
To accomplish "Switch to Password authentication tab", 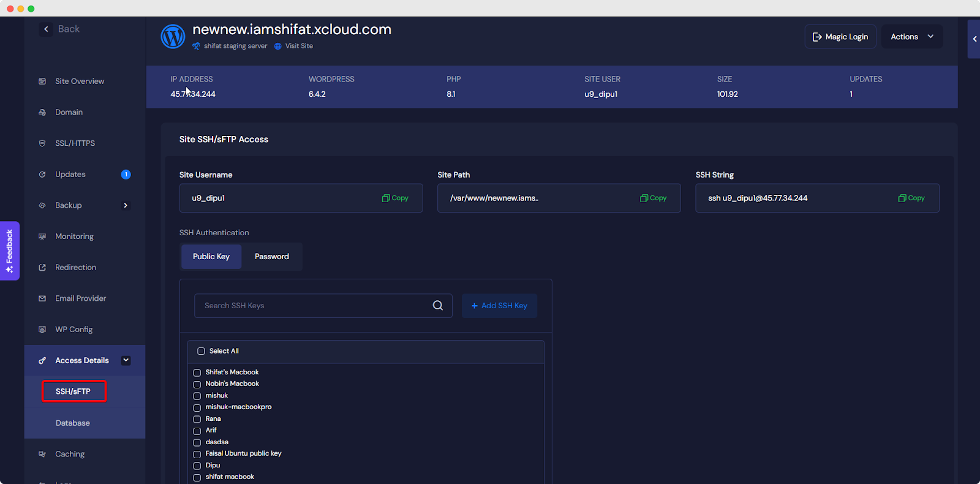I will tap(271, 257).
